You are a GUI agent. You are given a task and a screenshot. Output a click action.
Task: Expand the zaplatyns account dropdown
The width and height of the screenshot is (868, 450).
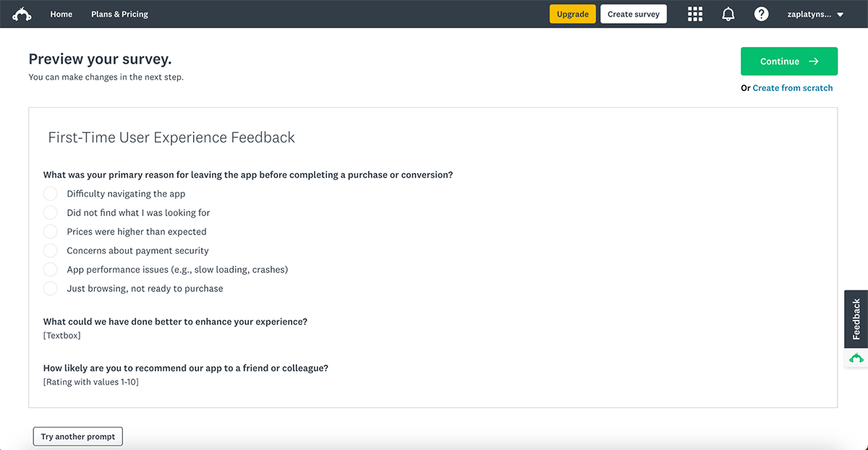(815, 14)
